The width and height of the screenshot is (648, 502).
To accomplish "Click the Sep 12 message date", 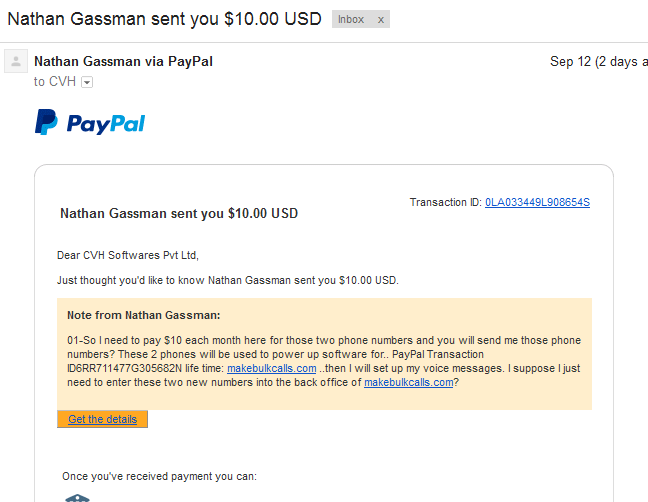I will click(598, 62).
